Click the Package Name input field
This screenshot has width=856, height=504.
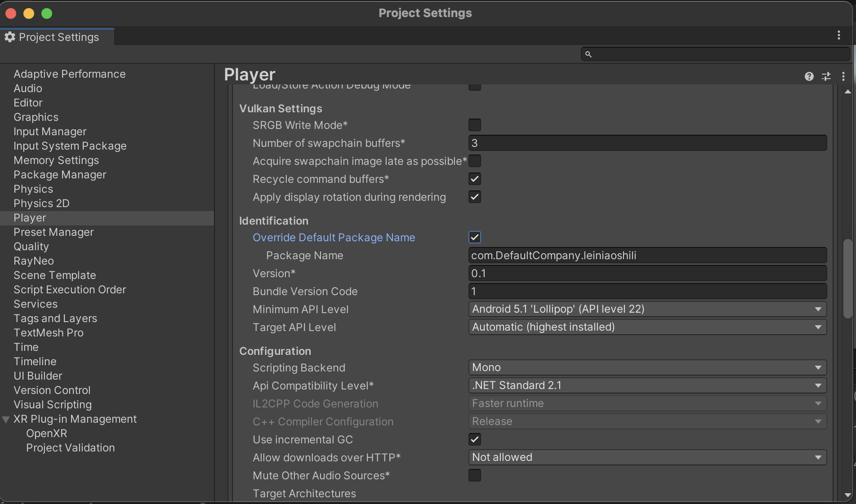[647, 255]
